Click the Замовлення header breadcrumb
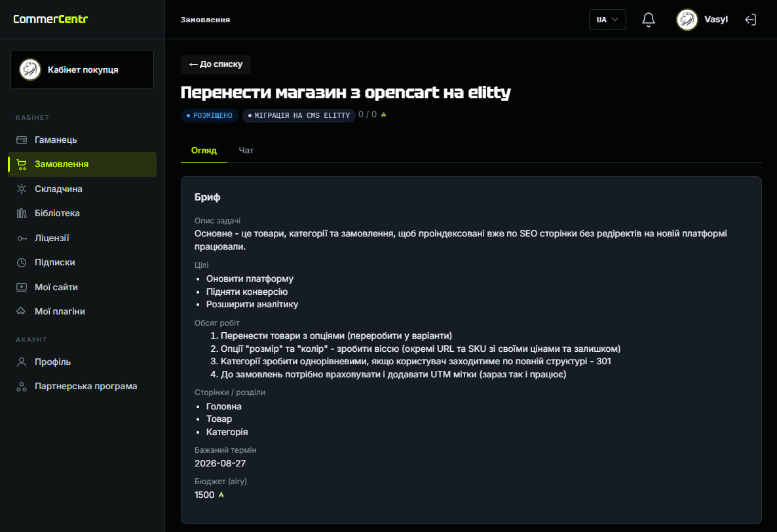777x532 pixels. tap(205, 20)
